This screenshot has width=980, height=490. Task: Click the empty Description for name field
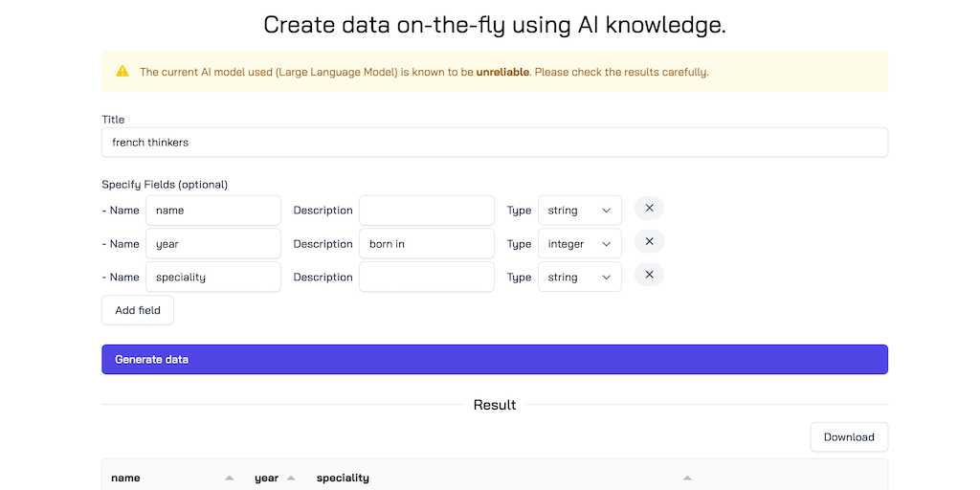(427, 211)
